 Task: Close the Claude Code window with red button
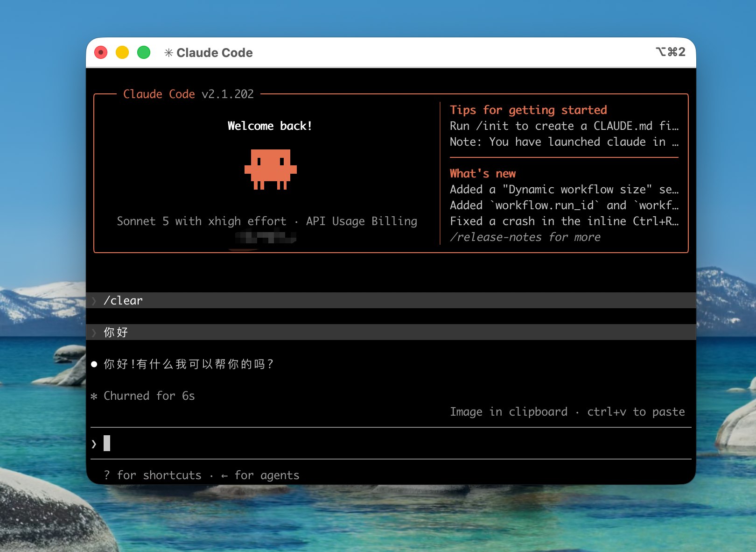pos(101,52)
